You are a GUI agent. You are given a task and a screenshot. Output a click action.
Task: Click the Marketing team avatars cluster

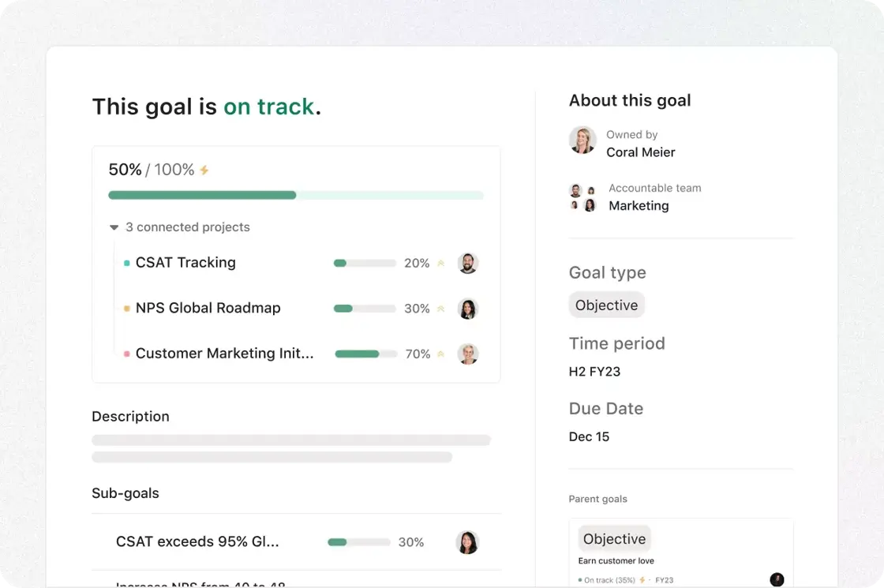583,197
